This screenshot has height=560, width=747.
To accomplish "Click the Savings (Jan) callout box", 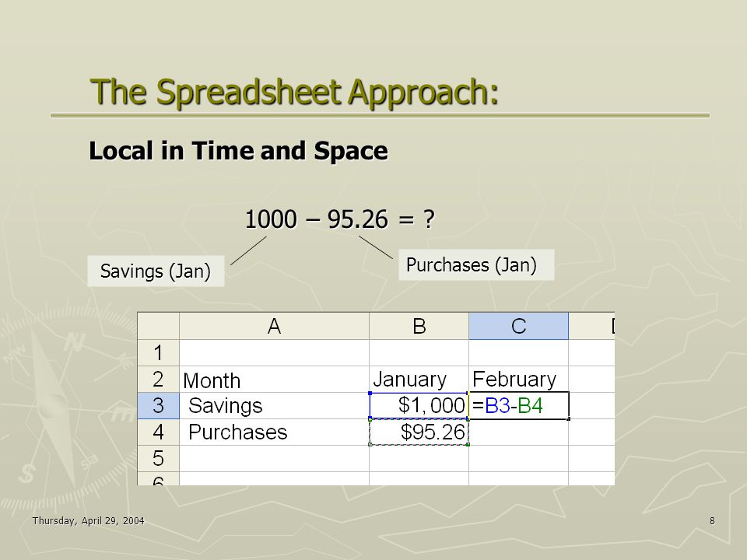I will 156,271.
